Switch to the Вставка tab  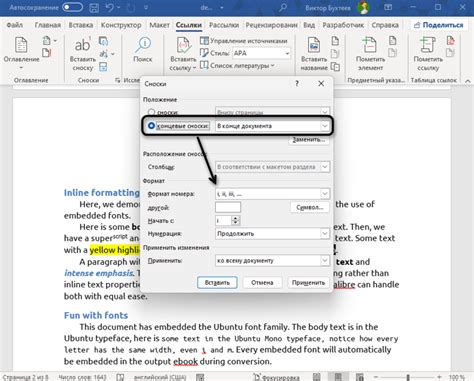click(x=81, y=25)
